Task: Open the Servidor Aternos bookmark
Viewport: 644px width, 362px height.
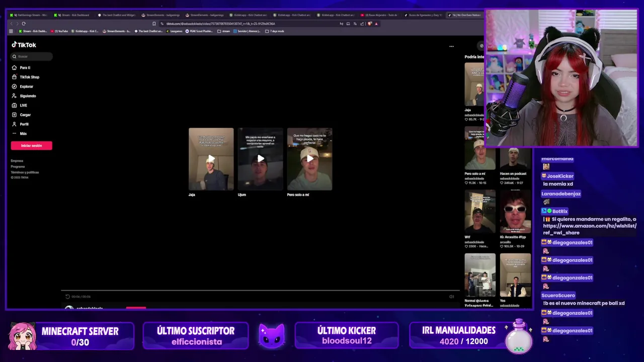Action: (x=247, y=31)
